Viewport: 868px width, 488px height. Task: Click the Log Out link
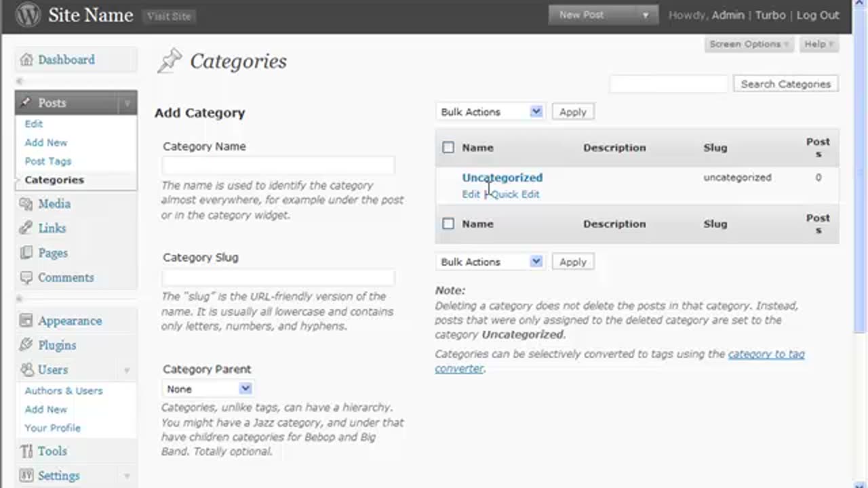[x=818, y=15]
